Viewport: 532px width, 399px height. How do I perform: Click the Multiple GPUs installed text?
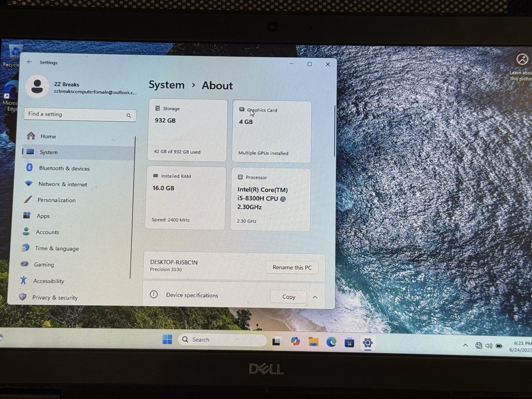point(263,153)
